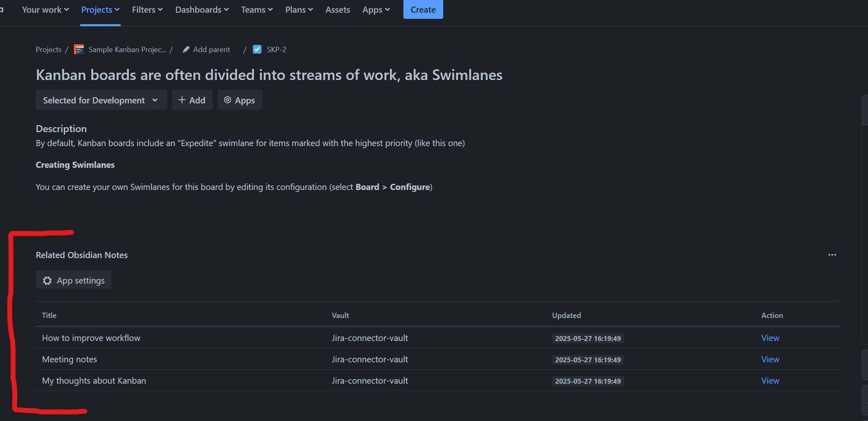The width and height of the screenshot is (868, 421).
Task: Click the Apps button below the title
Action: pyautogui.click(x=239, y=100)
